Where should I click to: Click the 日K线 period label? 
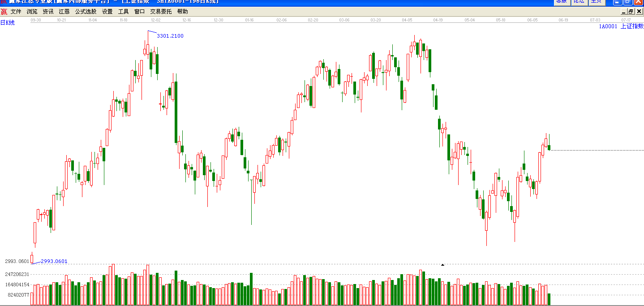7,22
